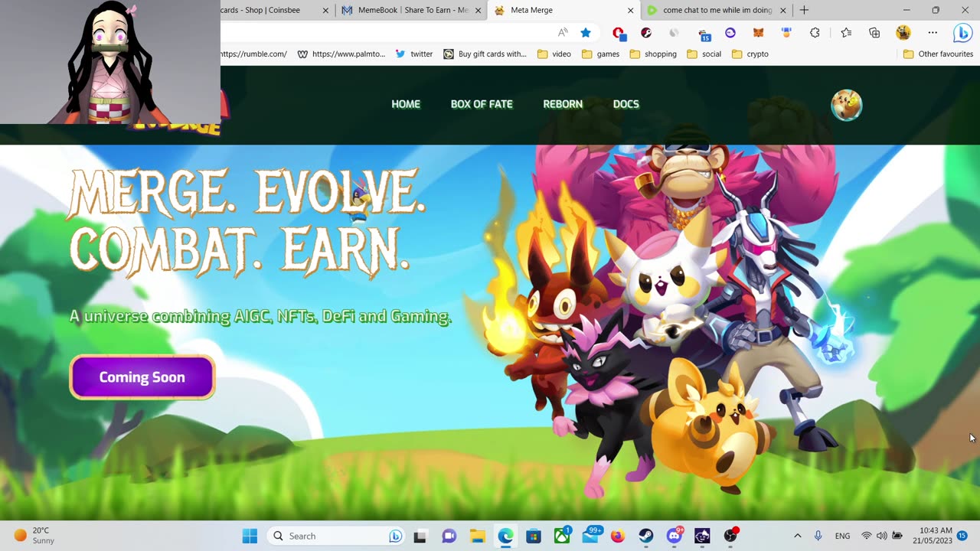Go to HOME in site navigation
Viewport: 980px width, 551px height.
(406, 104)
